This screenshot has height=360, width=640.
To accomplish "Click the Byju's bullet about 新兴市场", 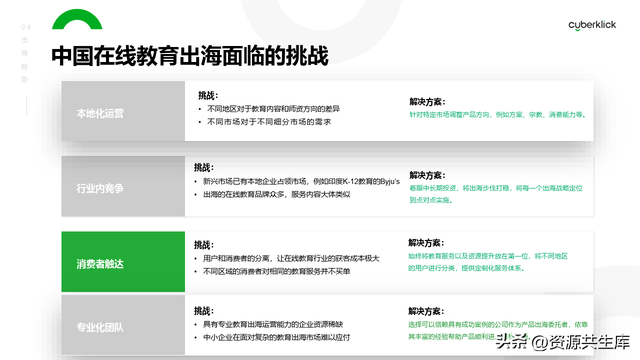I will pos(301,181).
